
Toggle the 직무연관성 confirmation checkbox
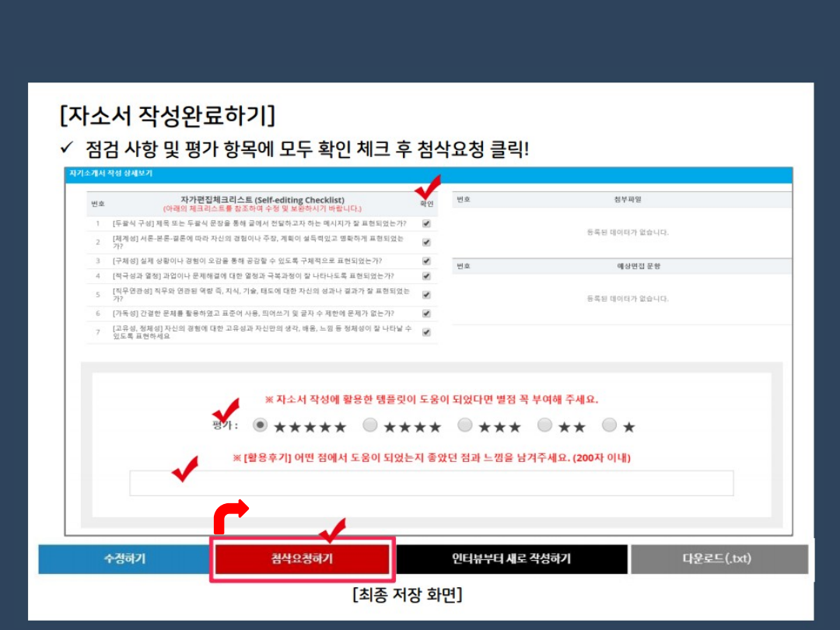click(426, 295)
